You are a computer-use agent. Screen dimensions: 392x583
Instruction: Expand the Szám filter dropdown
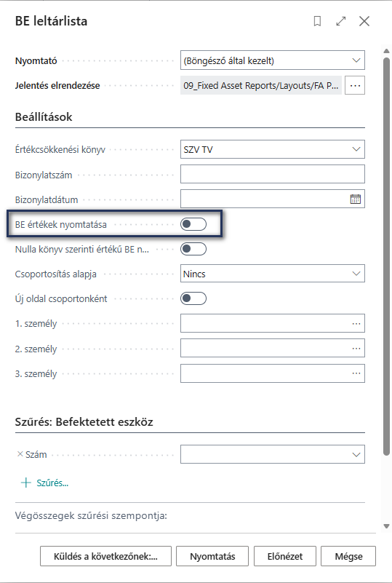point(272,454)
